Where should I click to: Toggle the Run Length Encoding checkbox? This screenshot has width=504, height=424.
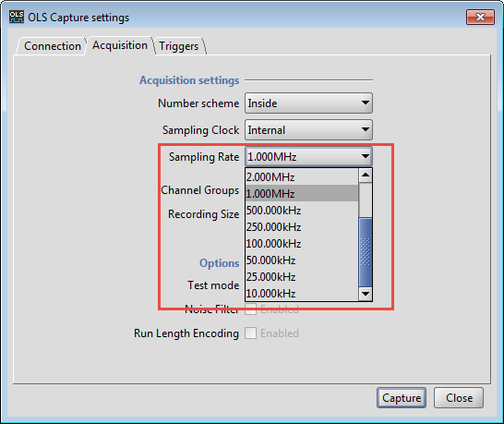[250, 333]
